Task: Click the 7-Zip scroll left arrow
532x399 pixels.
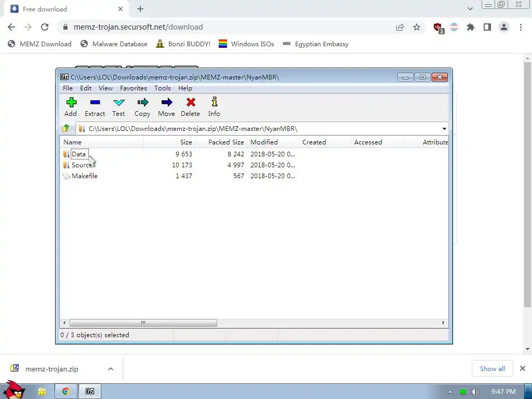Action: [64, 323]
